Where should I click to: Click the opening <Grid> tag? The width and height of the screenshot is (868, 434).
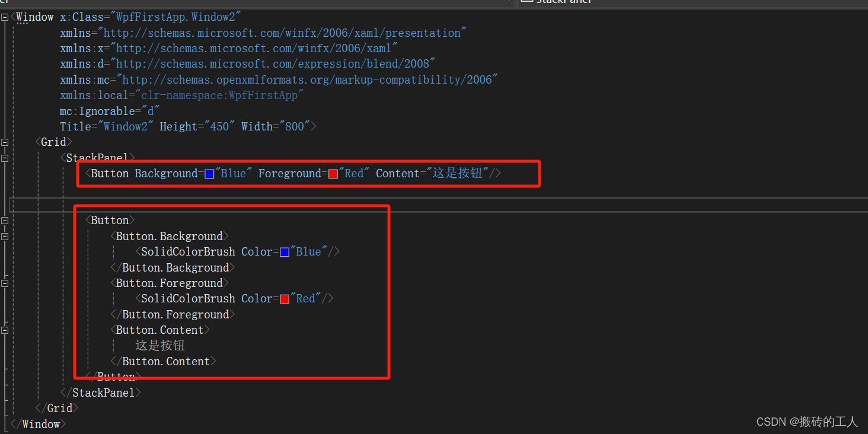point(53,142)
